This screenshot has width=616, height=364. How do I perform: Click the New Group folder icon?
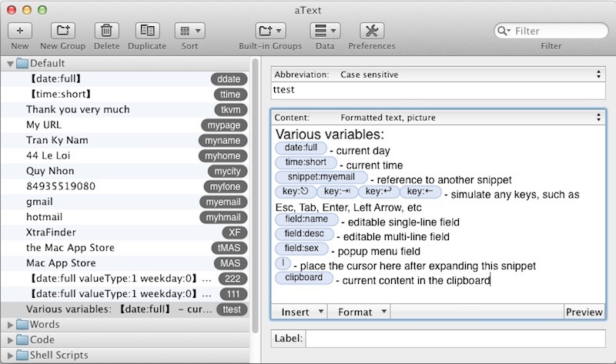click(x=62, y=31)
